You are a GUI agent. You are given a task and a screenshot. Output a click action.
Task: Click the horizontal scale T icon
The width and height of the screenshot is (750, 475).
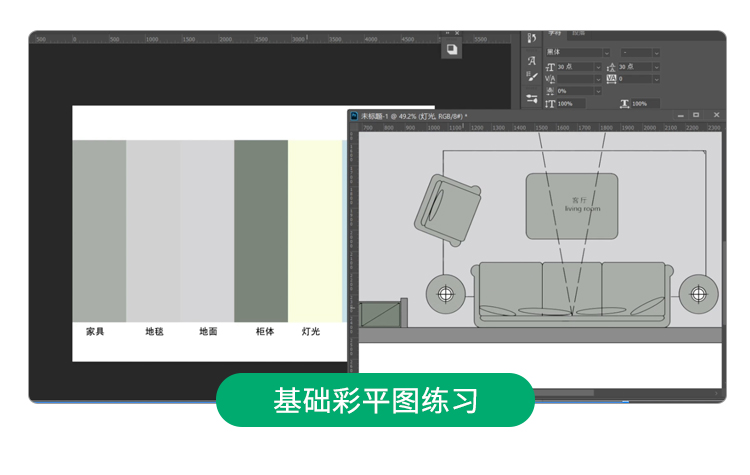click(624, 103)
